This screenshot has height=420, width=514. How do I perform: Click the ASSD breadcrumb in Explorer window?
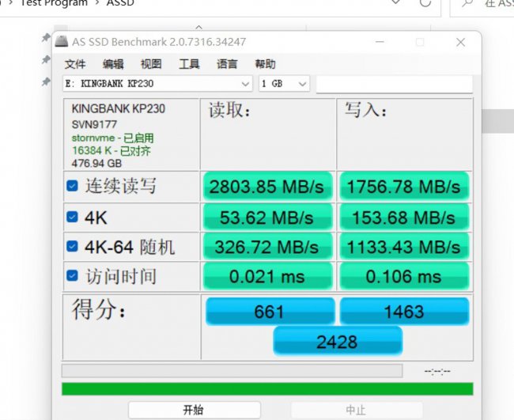coord(120,3)
